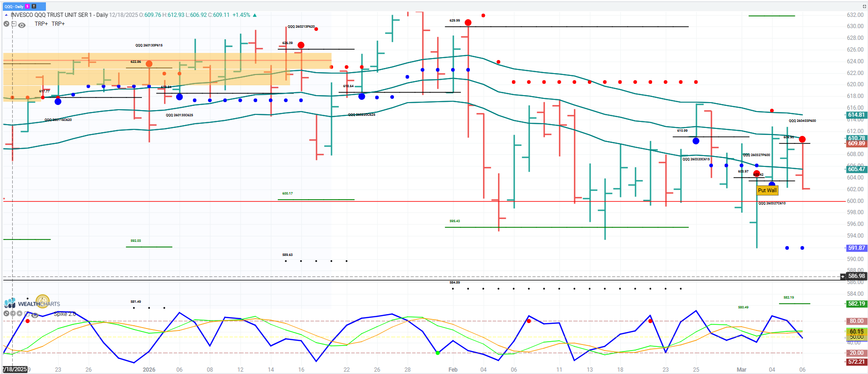Click the 614.81 teal price label
Image resolution: width=868 pixels, height=374 pixels.
[x=856, y=115]
